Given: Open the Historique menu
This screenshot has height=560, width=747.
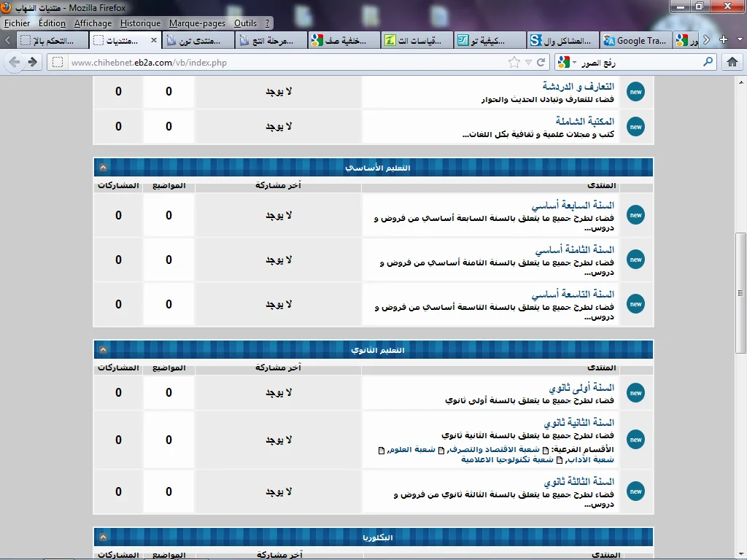Looking at the screenshot, I should pos(140,23).
